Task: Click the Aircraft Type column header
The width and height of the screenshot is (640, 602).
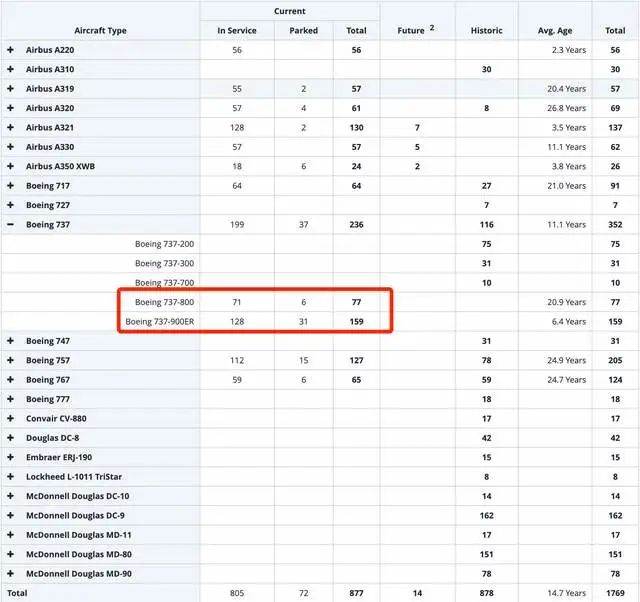Action: point(100,31)
